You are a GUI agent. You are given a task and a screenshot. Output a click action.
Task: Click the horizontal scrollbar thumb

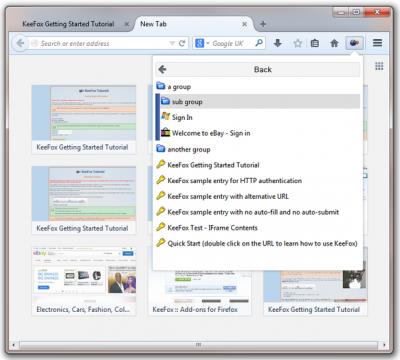198,345
